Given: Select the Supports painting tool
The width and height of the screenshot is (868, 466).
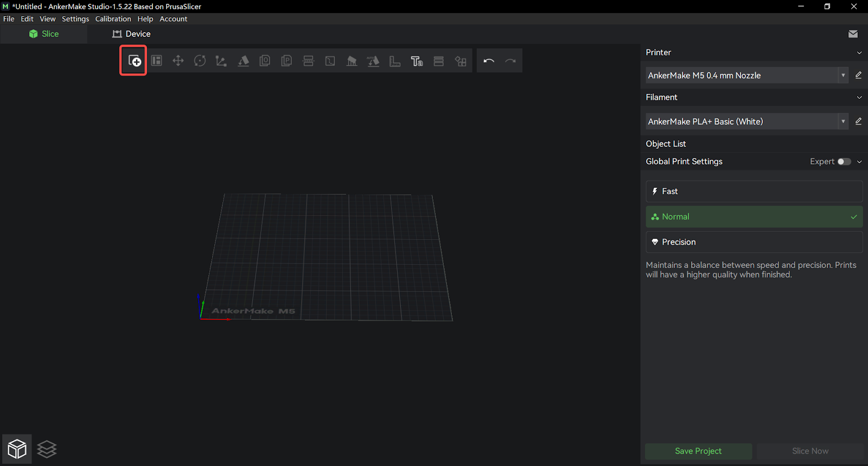Looking at the screenshot, I should [x=352, y=61].
